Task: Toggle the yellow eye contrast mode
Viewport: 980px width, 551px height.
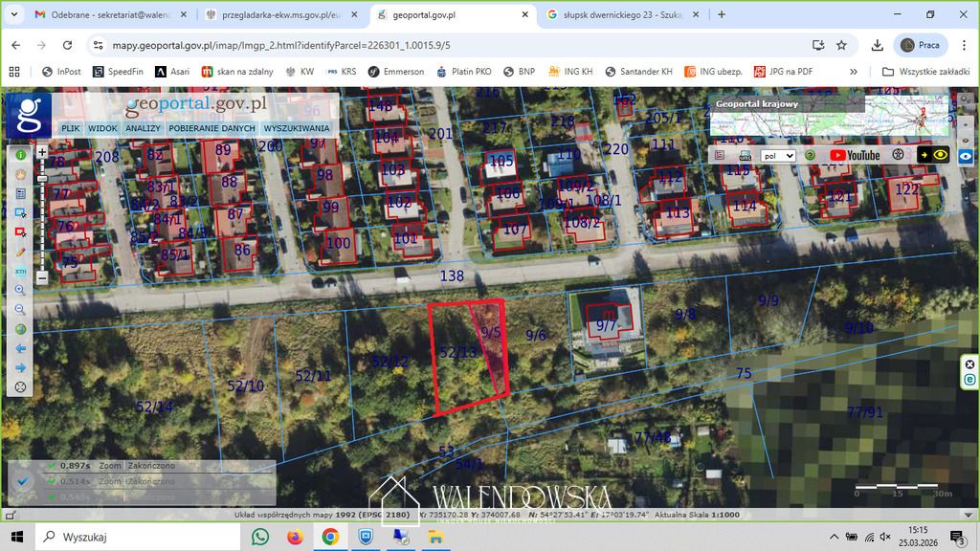Action: tap(939, 155)
